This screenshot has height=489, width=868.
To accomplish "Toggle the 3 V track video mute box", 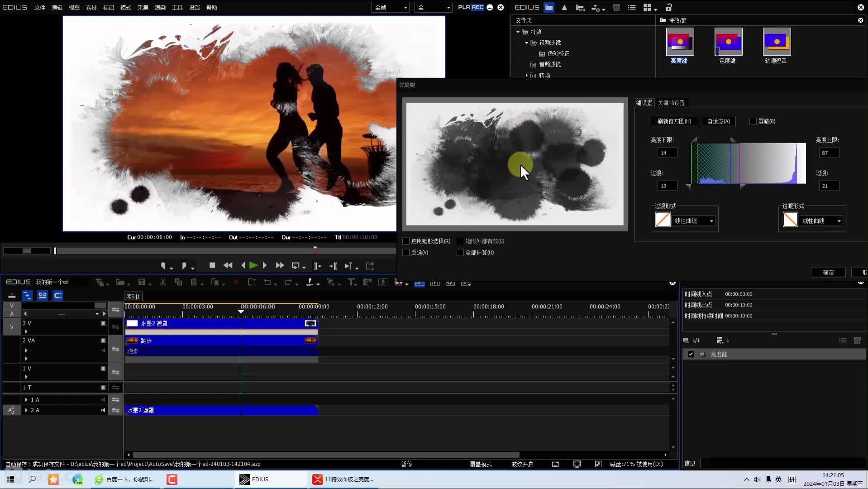I will pyautogui.click(x=103, y=323).
